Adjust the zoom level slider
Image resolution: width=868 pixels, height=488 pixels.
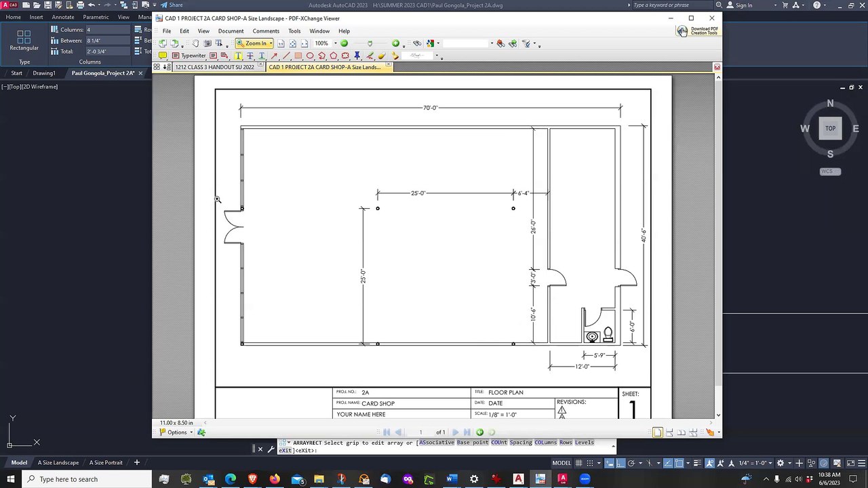[x=370, y=43]
